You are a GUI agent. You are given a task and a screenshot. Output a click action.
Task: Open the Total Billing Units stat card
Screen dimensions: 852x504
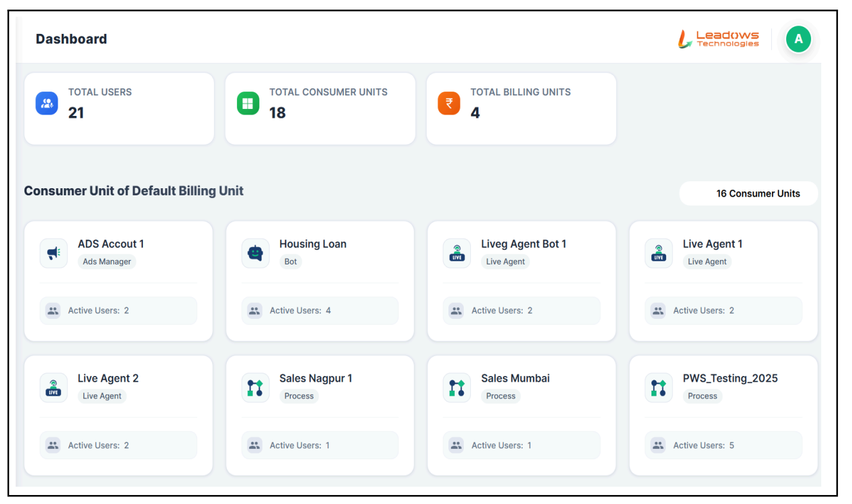tap(521, 109)
